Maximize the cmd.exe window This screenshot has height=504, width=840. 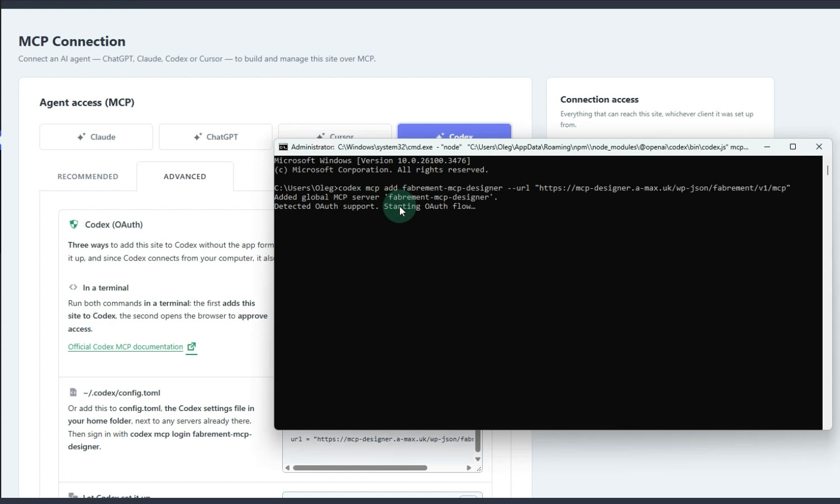tap(793, 147)
